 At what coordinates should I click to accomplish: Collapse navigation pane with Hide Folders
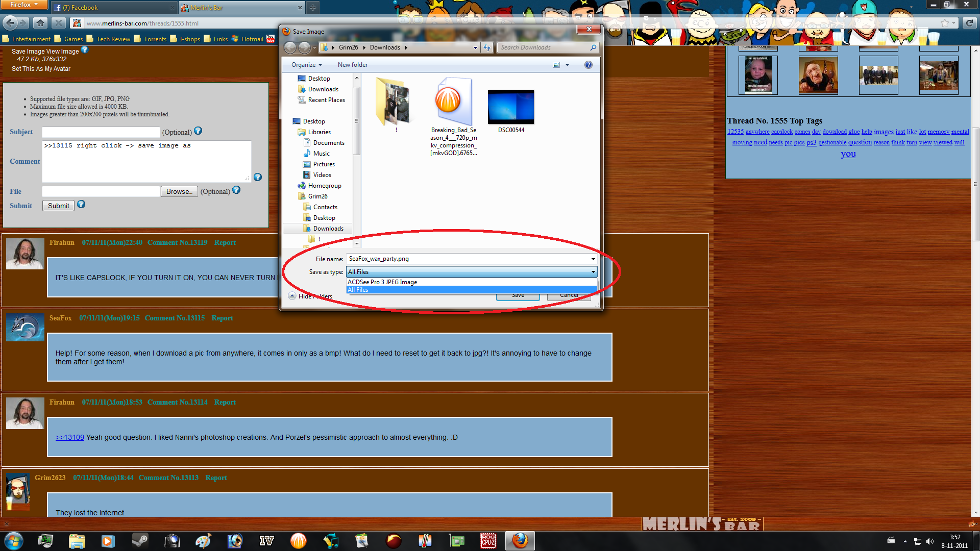[x=310, y=296]
